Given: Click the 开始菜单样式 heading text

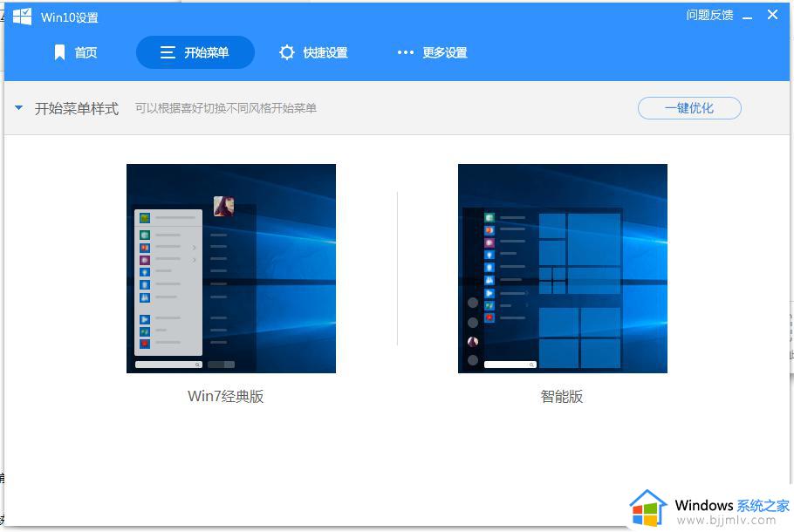Looking at the screenshot, I should 77,108.
